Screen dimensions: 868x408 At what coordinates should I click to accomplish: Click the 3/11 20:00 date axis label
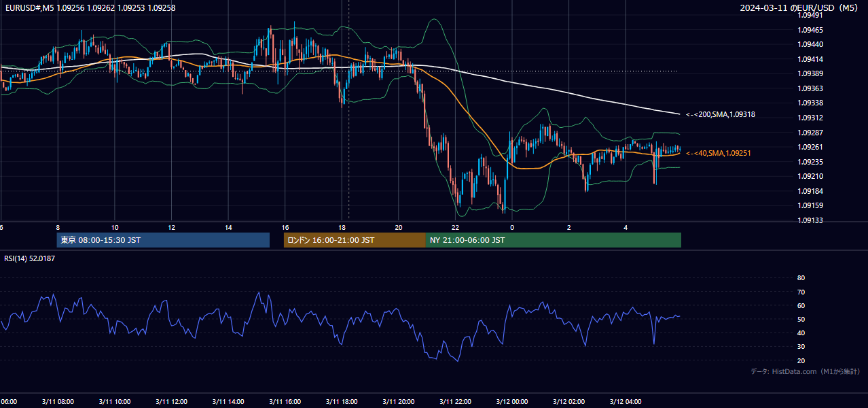click(x=399, y=402)
